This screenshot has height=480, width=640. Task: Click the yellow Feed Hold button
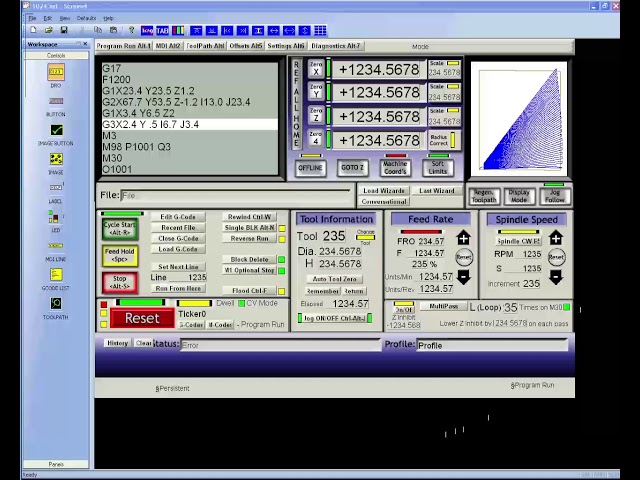coord(120,256)
